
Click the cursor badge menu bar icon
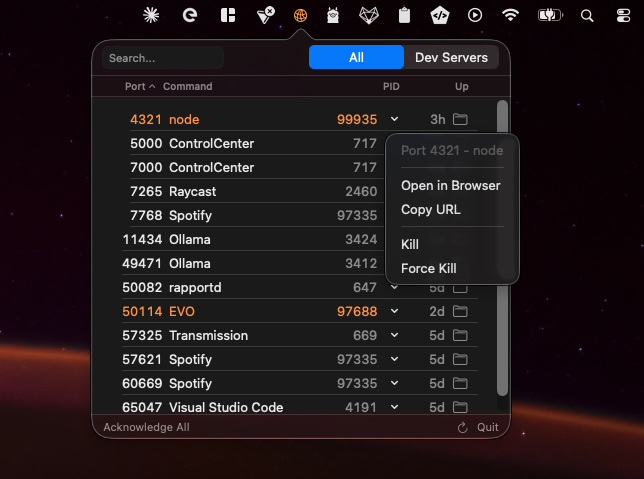click(265, 16)
